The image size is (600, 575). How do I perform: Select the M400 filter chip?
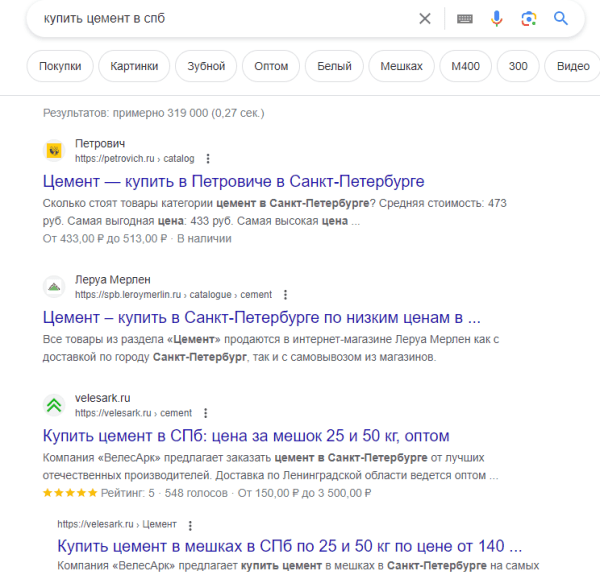(x=465, y=66)
